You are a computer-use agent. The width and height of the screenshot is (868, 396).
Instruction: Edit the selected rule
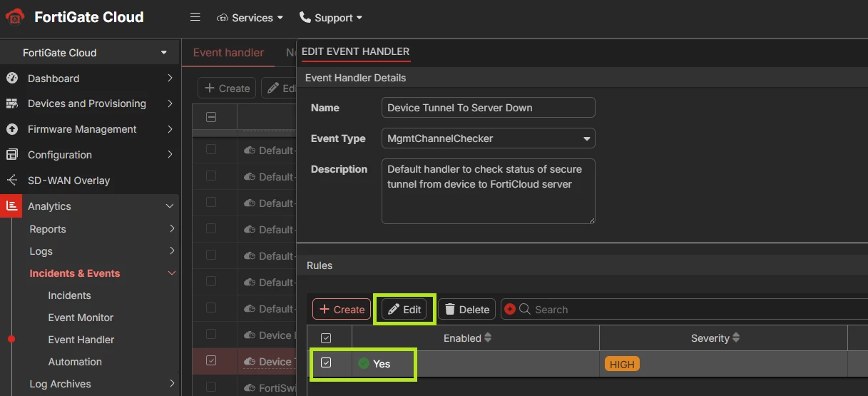tap(404, 309)
